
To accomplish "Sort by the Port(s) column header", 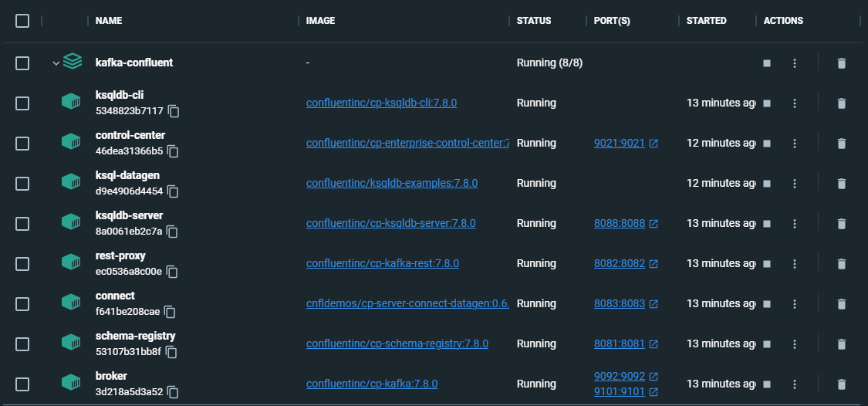I will coord(612,21).
